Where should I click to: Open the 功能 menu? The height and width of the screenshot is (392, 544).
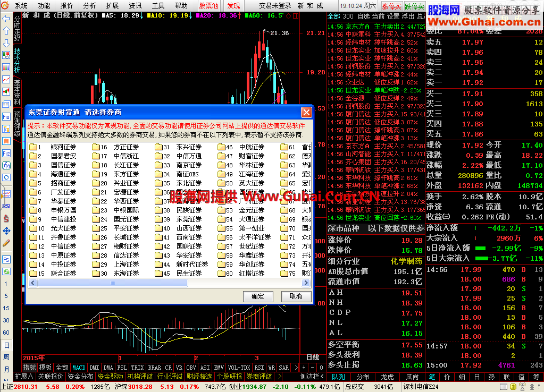coord(44,5)
